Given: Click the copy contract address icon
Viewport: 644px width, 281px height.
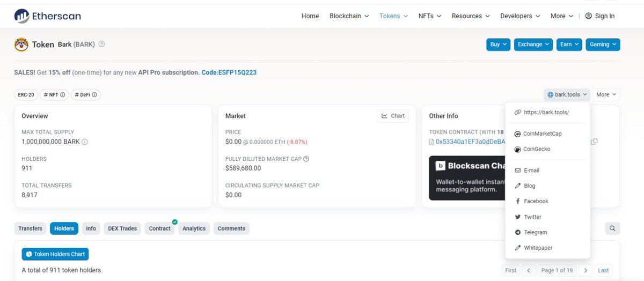Looking at the screenshot, I should 594,142.
